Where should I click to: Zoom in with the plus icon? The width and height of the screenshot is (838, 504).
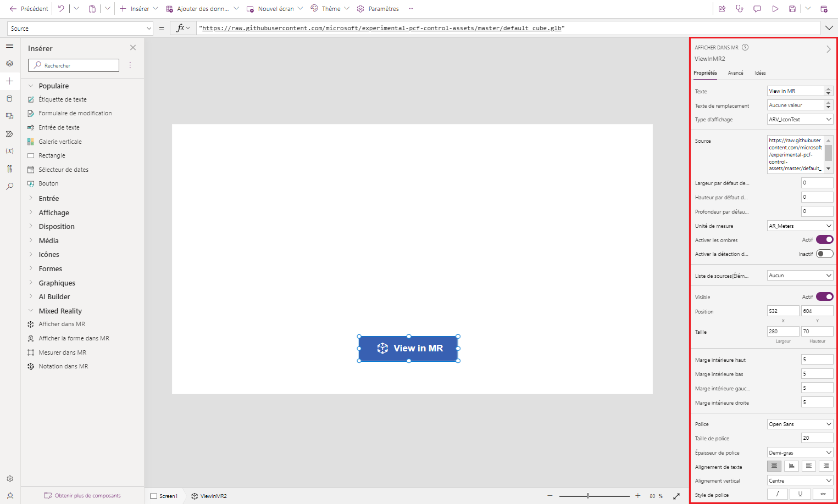(x=638, y=496)
